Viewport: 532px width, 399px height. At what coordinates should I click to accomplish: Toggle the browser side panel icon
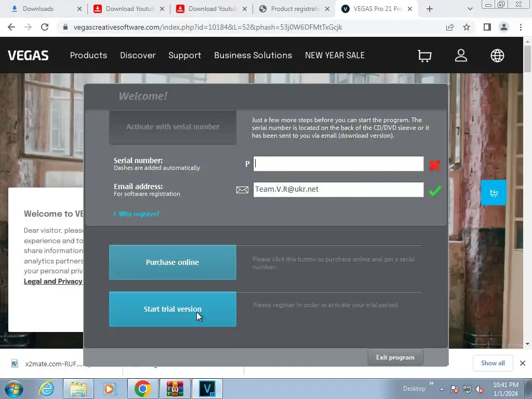click(487, 27)
